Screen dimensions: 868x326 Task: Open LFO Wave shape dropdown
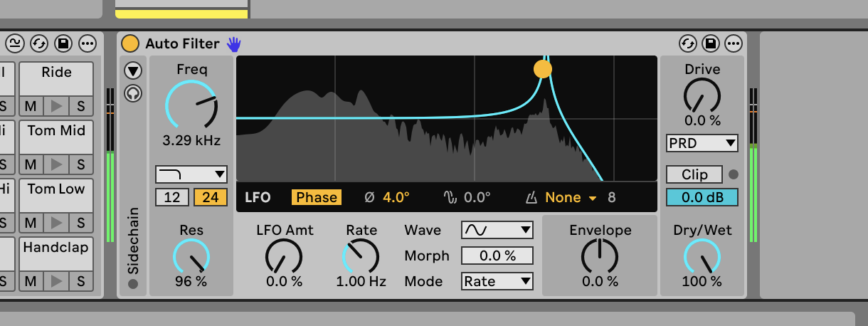(x=497, y=230)
